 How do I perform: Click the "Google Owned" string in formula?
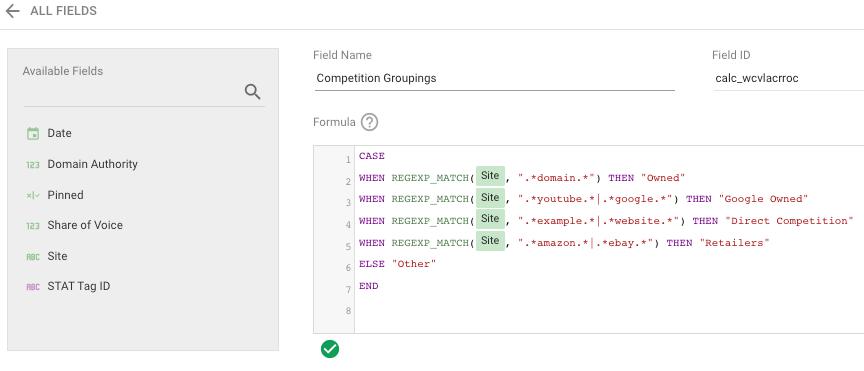[763, 199]
